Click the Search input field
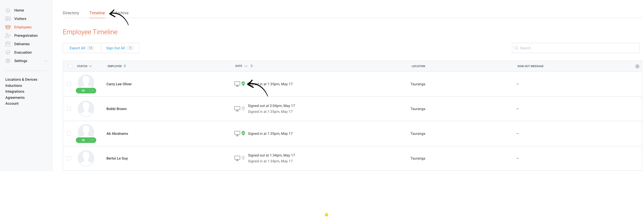 tap(576, 48)
